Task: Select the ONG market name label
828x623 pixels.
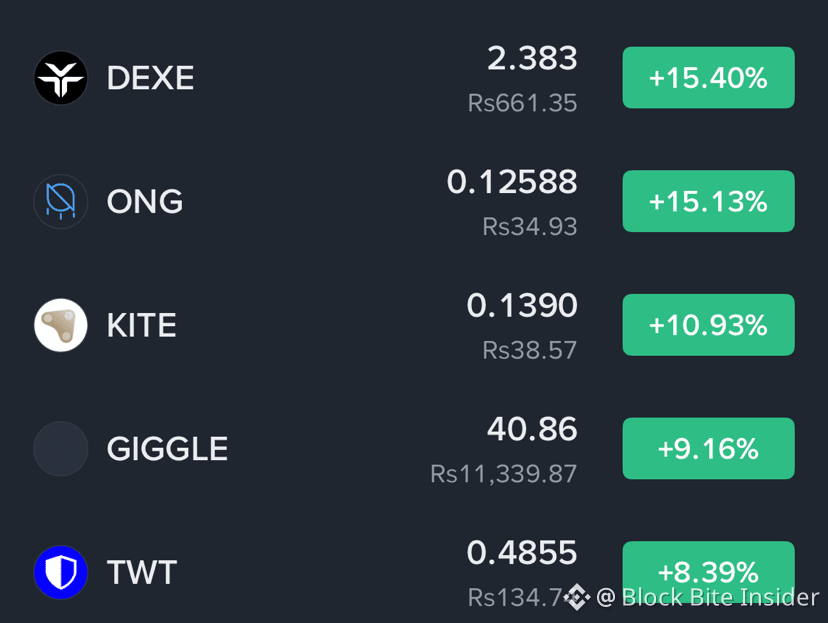Action: point(145,202)
